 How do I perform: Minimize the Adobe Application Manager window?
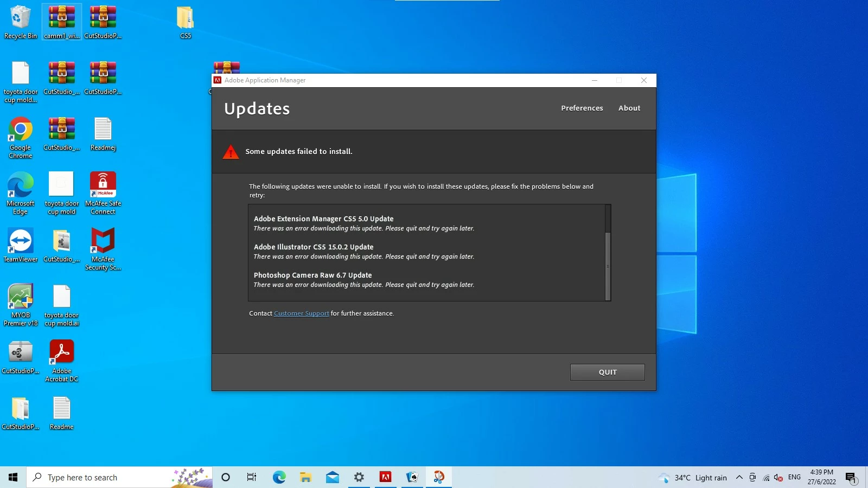595,80
